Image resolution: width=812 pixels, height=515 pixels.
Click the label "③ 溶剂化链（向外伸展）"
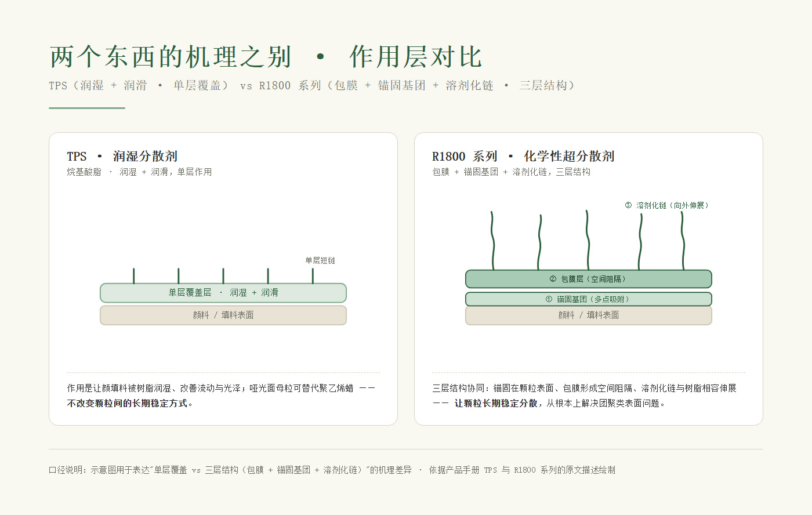[x=667, y=205]
